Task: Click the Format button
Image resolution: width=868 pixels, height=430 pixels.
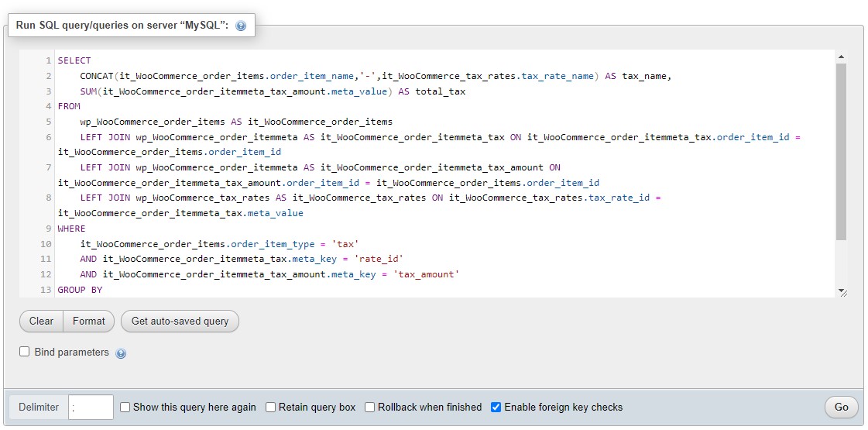Action: (x=88, y=322)
